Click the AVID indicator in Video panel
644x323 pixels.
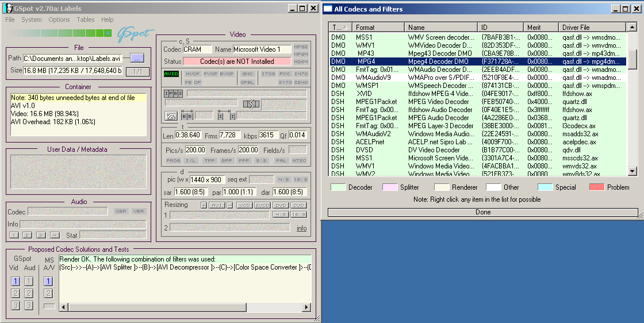tap(171, 74)
